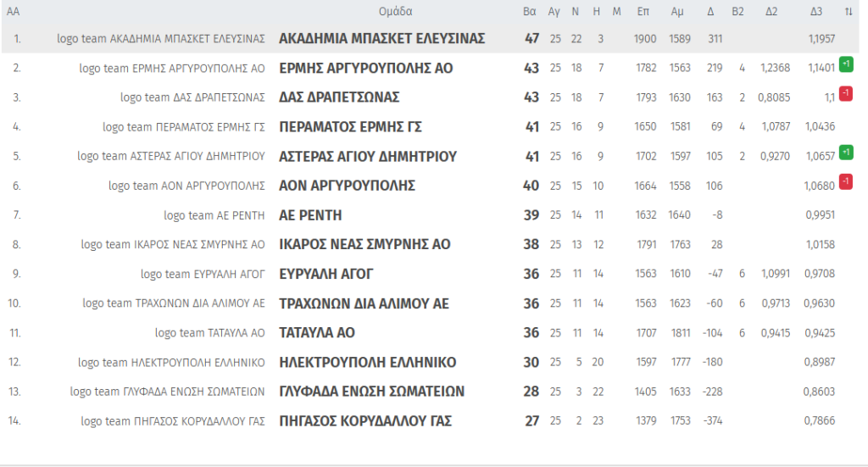Click green +1 badge for ΕΡΜΗΣ ΑΡΓΥΡΟΥΠΟΛΗΣ ΑΟ
Screen dimensions: 868x467
point(845,64)
